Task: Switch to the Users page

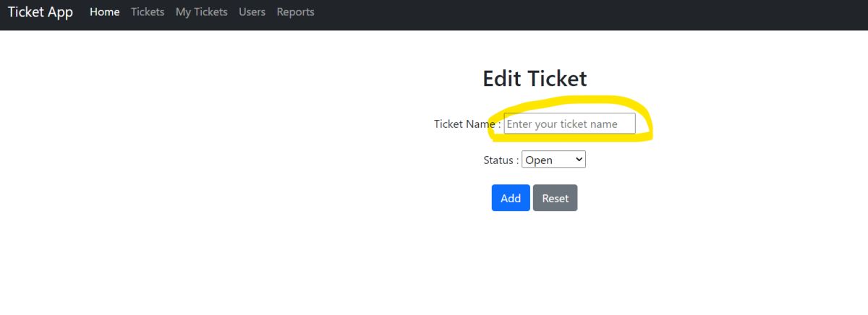Action: (252, 12)
